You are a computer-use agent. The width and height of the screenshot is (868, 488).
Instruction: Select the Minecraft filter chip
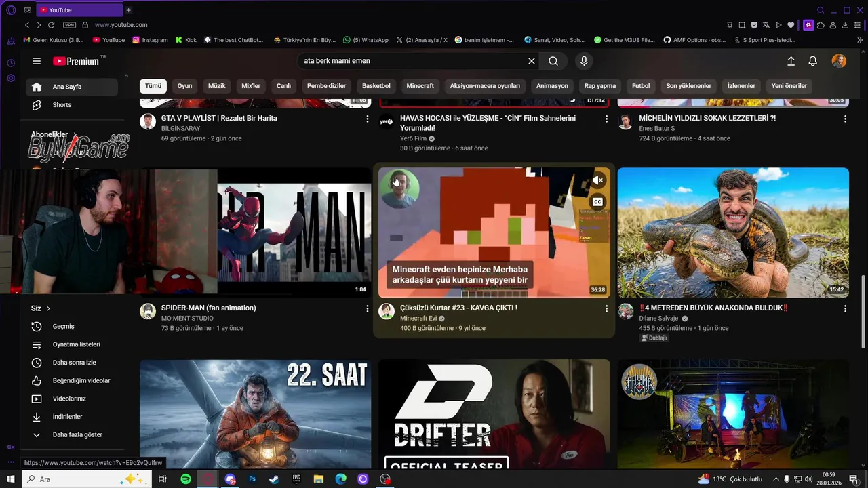[420, 86]
